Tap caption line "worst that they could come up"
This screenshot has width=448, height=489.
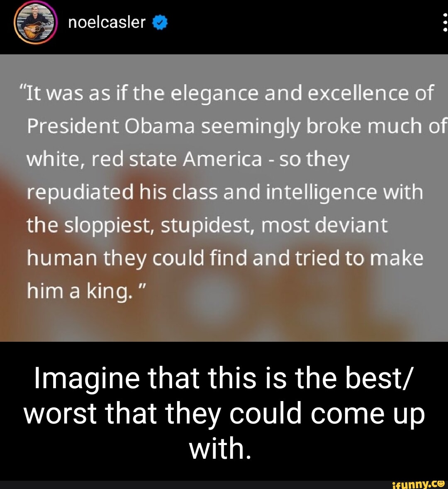pyautogui.click(x=224, y=414)
